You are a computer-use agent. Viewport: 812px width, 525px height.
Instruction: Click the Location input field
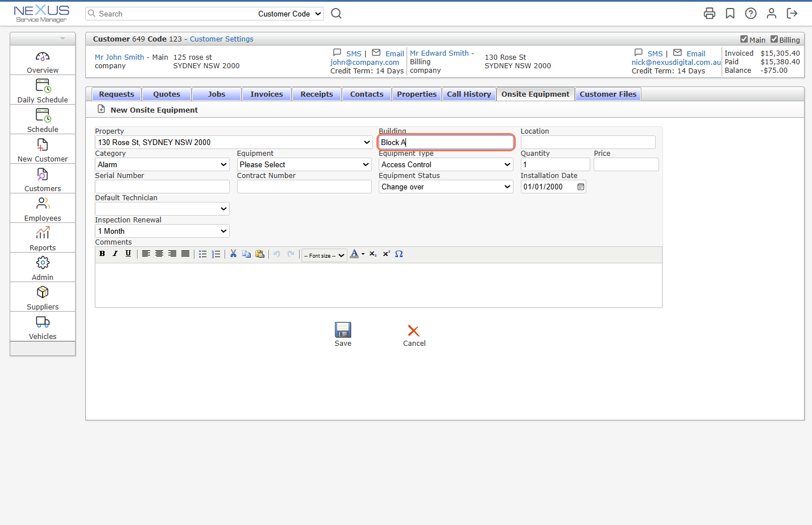click(588, 142)
